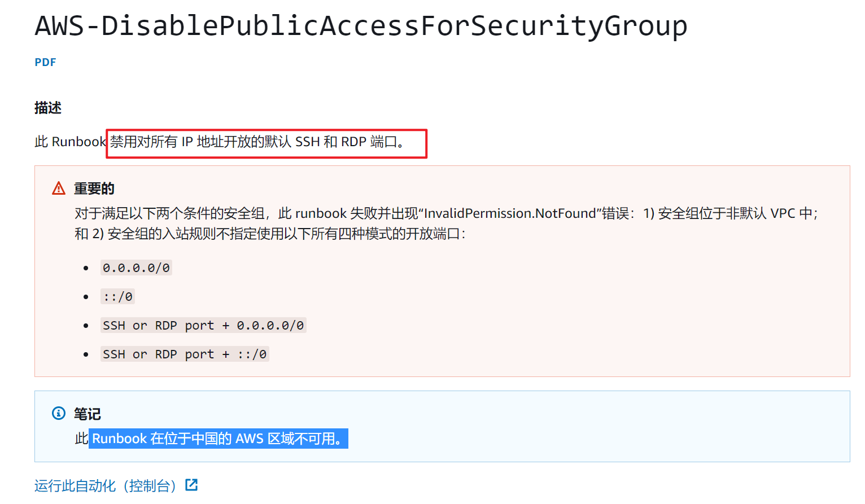This screenshot has height=504, width=865.
Task: Select the standalone ::/0 code snippet
Action: tap(117, 296)
